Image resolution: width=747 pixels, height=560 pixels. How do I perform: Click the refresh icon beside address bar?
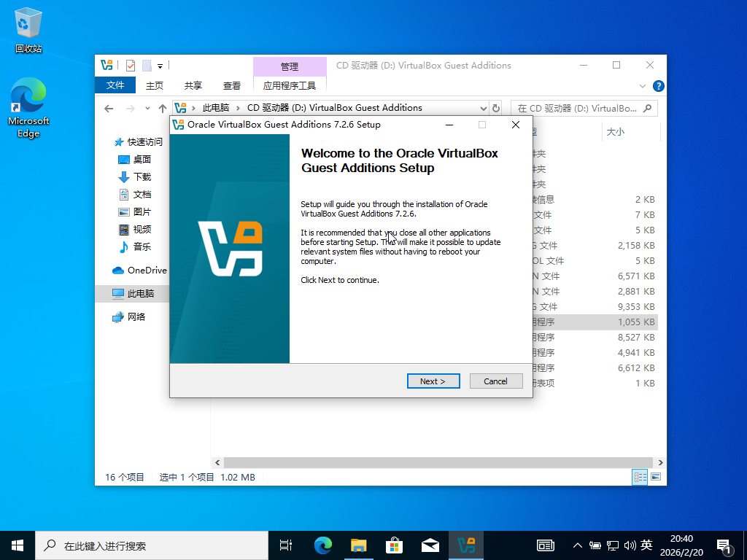point(496,108)
